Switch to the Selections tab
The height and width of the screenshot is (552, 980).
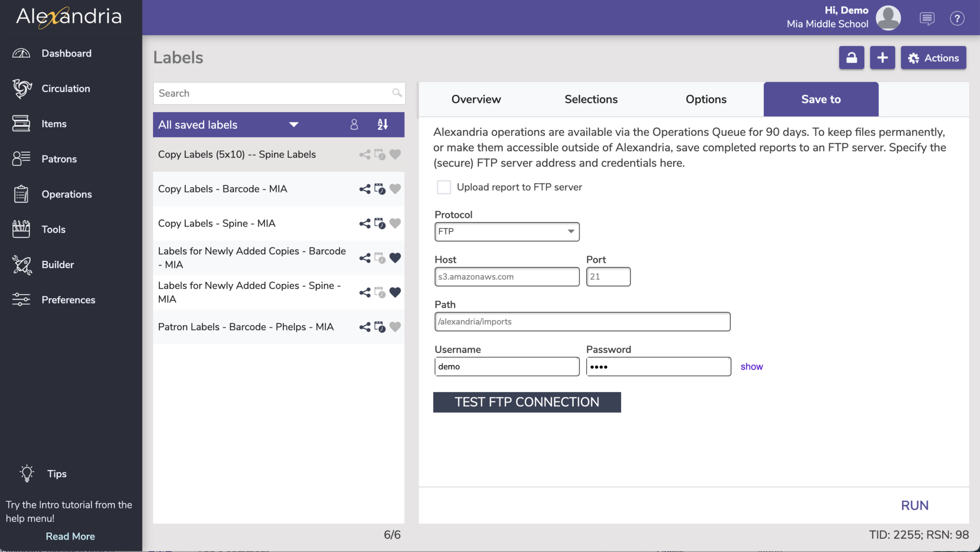[591, 99]
